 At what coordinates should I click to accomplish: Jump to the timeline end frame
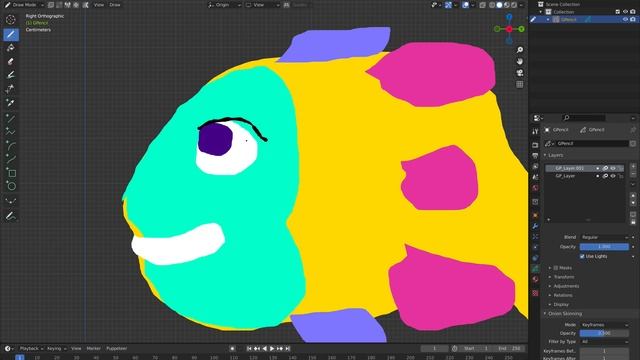(x=287, y=349)
